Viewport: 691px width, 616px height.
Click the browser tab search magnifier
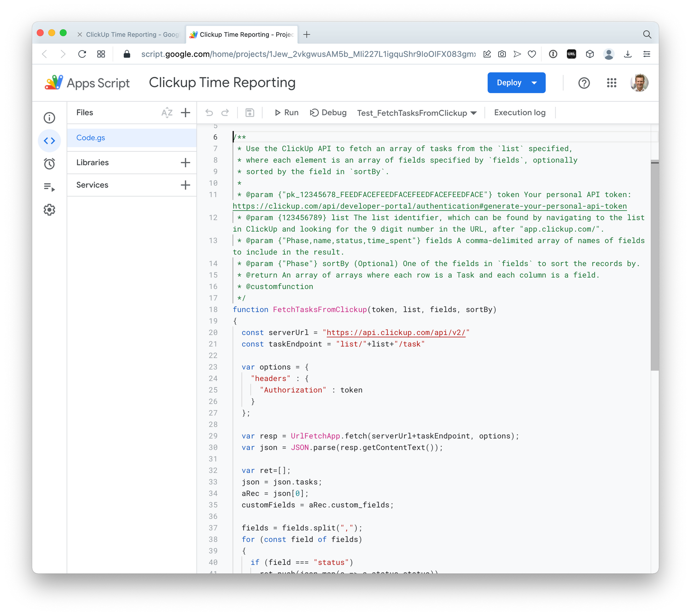[x=647, y=35]
